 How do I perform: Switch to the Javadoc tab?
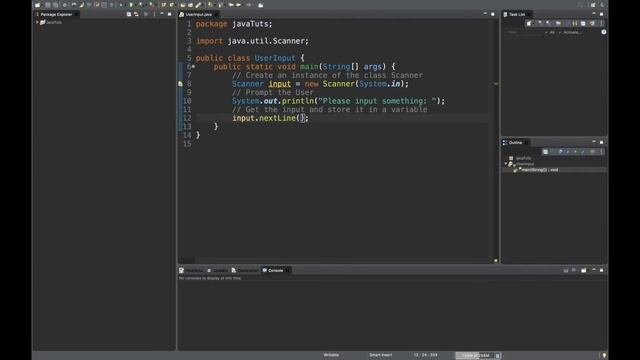[217, 270]
